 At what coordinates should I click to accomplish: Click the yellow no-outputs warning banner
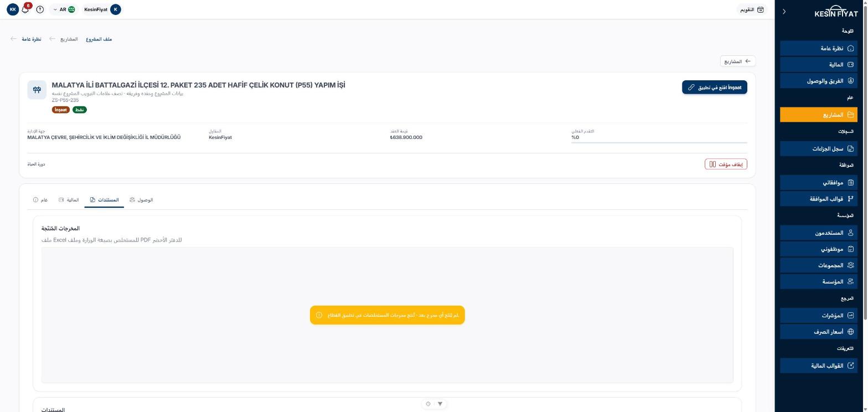click(387, 315)
